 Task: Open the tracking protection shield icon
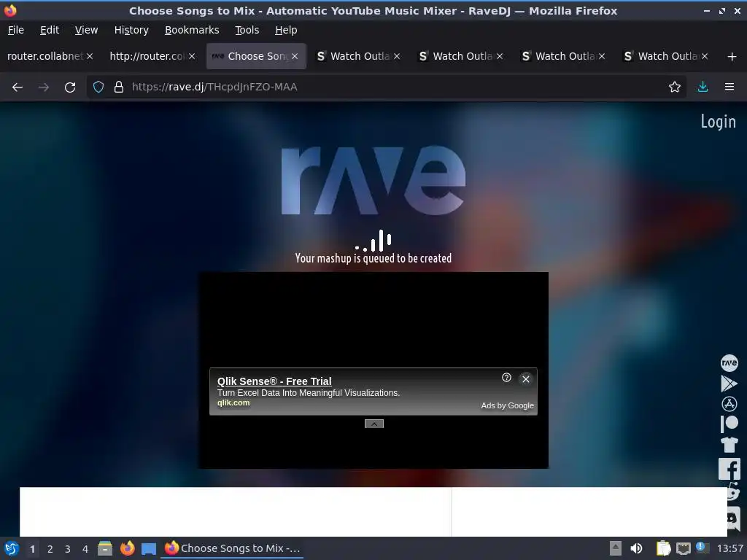pos(98,87)
